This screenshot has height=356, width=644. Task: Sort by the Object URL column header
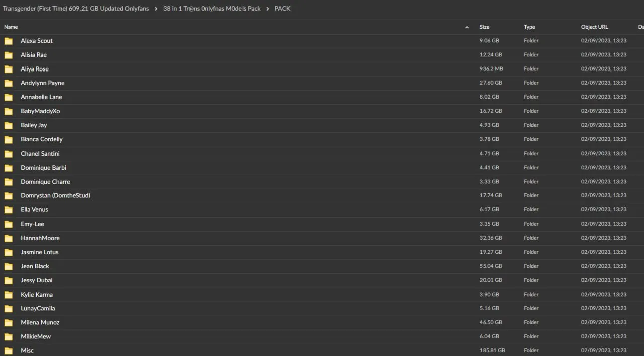594,27
